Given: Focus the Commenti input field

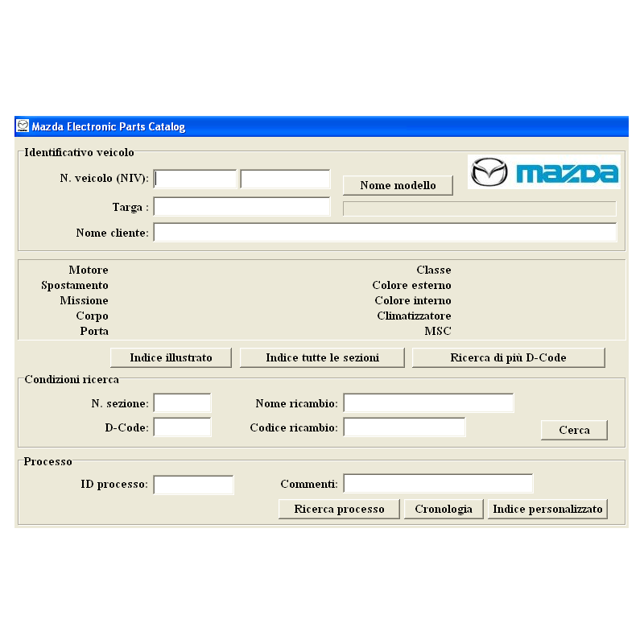Looking at the screenshot, I should pos(438,484).
